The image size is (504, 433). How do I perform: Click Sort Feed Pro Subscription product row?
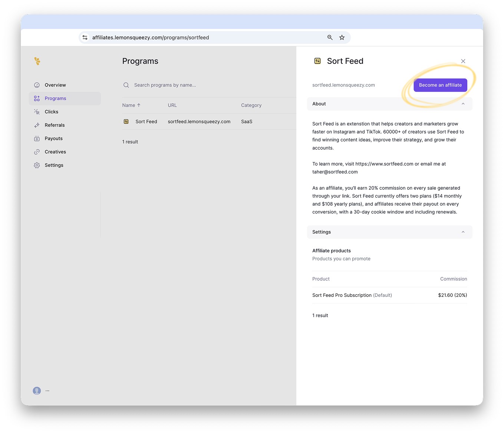click(390, 295)
